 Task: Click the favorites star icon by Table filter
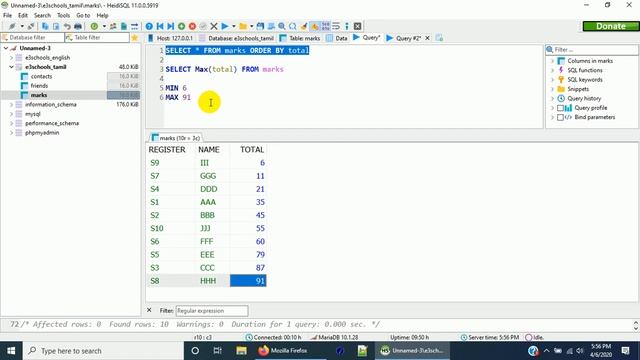click(x=135, y=38)
